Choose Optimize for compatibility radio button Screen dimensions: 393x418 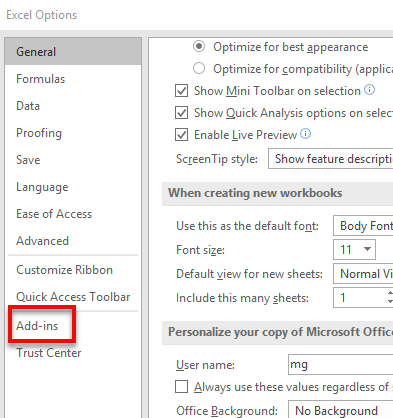199,68
